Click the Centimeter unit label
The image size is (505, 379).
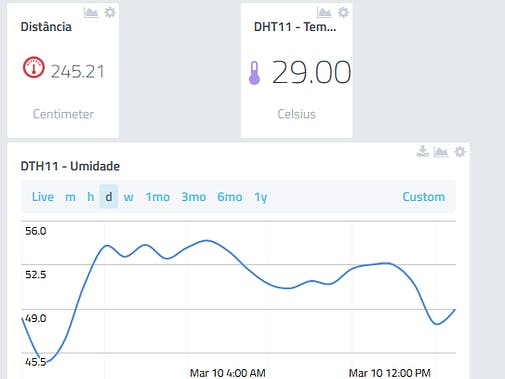coord(63,114)
